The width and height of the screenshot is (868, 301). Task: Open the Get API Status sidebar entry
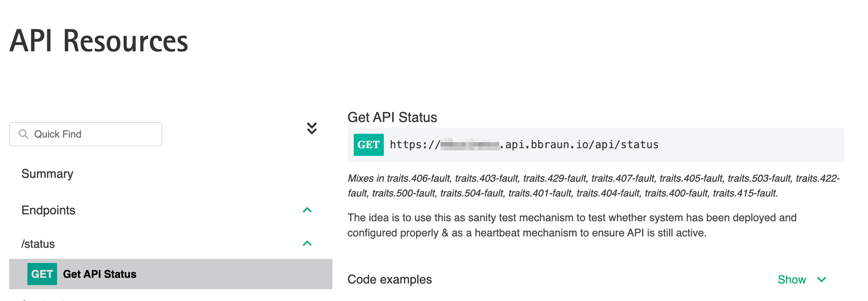point(100,274)
